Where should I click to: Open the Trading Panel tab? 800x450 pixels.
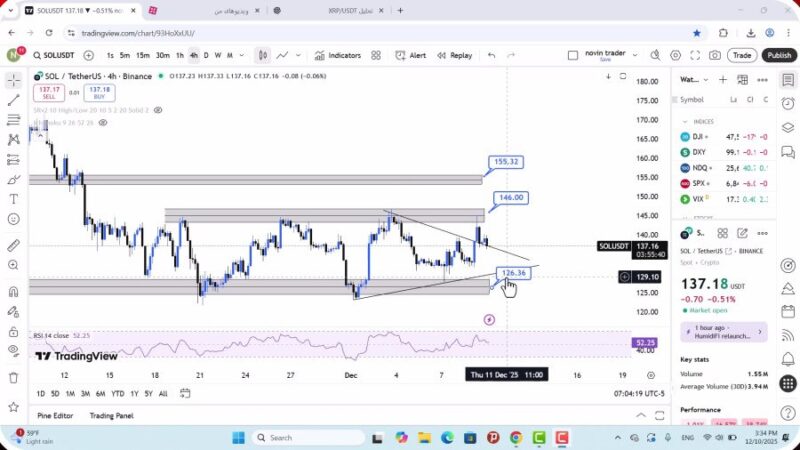(111, 416)
